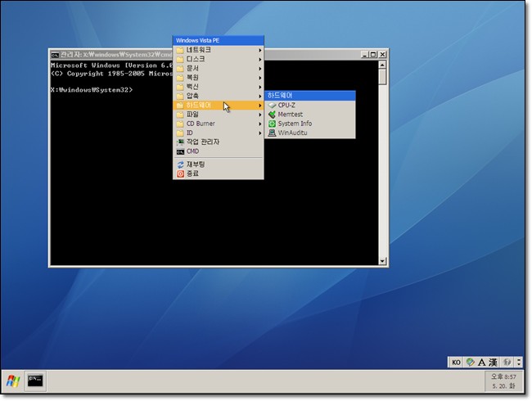Expand the 파일 submenu arrow
This screenshot has width=532, height=401.
(260, 115)
